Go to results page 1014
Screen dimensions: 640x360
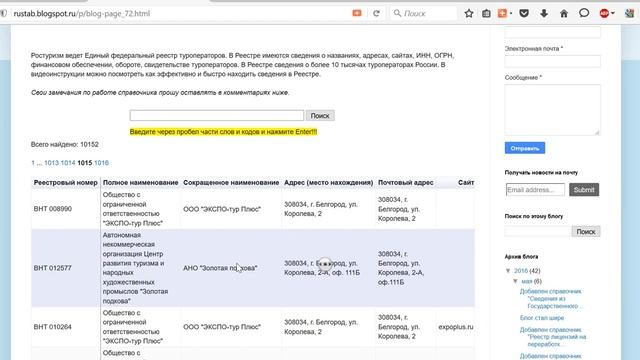pos(68,163)
